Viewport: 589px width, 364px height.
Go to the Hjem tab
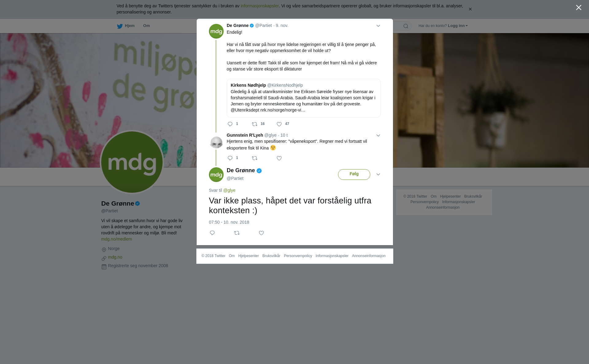click(x=126, y=26)
